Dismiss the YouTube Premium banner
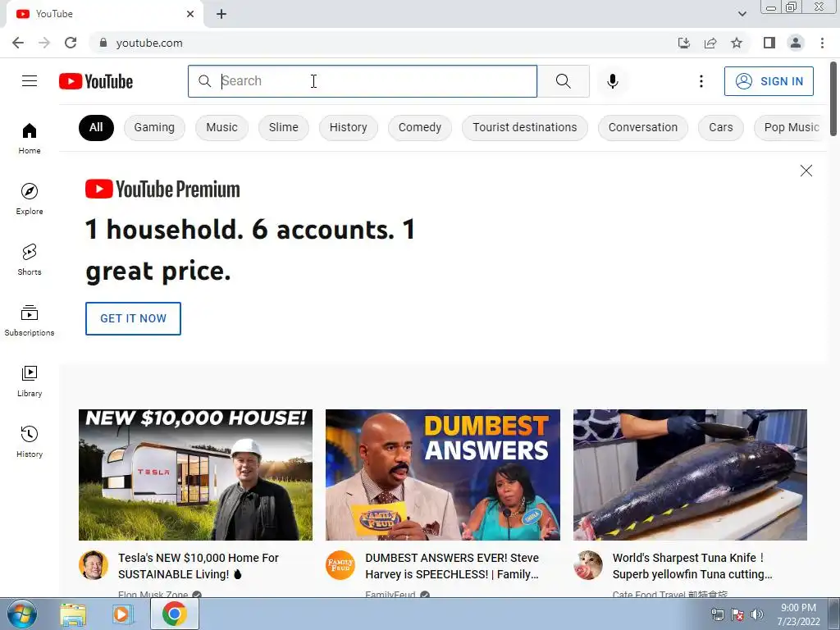The width and height of the screenshot is (840, 630). point(806,171)
